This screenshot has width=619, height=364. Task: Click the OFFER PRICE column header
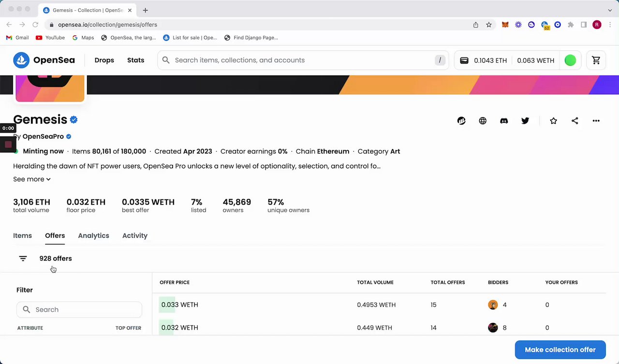175,282
